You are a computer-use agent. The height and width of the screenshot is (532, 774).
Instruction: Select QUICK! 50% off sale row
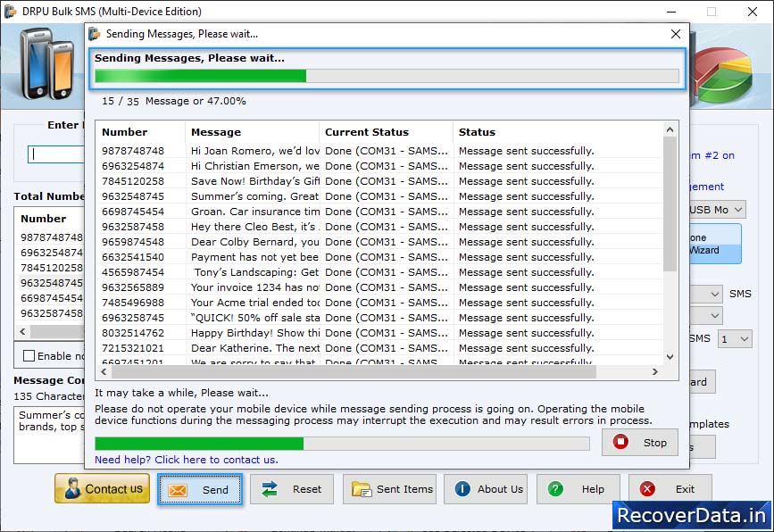[x=379, y=318]
